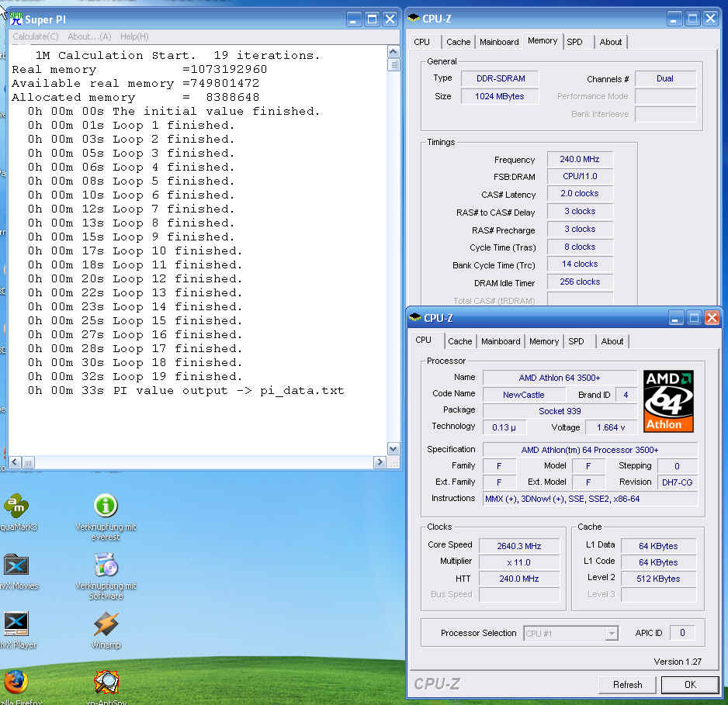Viewport: 728px width, 705px height.
Task: Click the HTT value 240.0 MHz
Action: click(x=519, y=579)
